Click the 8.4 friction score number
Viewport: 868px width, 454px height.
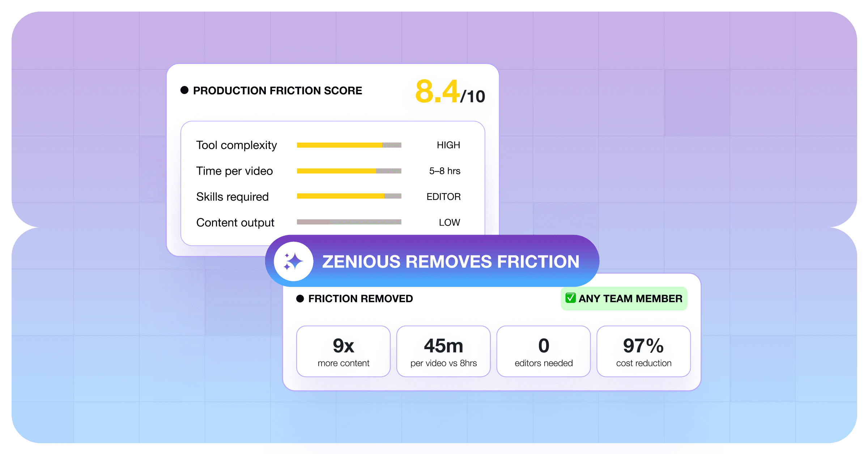tap(438, 92)
